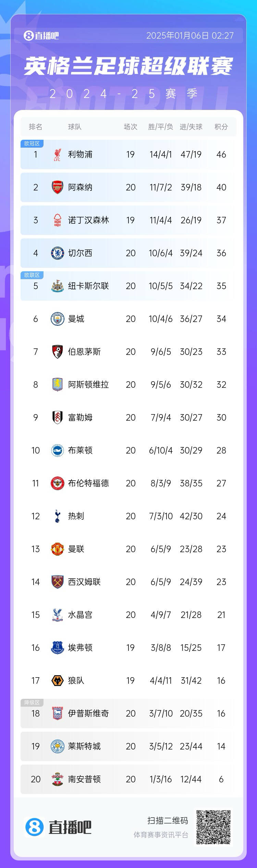Click the 积分 points column header
The height and width of the screenshot is (868, 257).
pyautogui.click(x=221, y=127)
